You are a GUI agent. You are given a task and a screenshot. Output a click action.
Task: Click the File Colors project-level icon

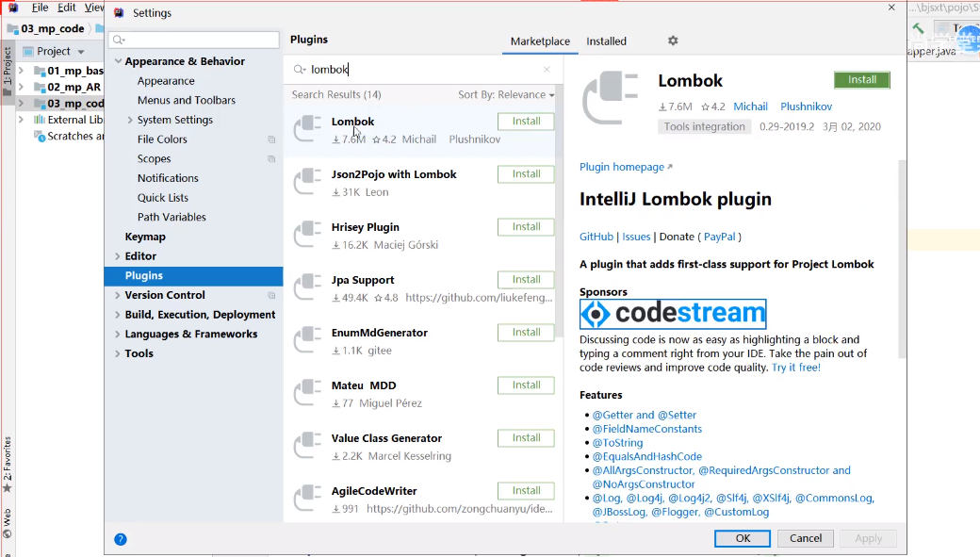tap(271, 139)
